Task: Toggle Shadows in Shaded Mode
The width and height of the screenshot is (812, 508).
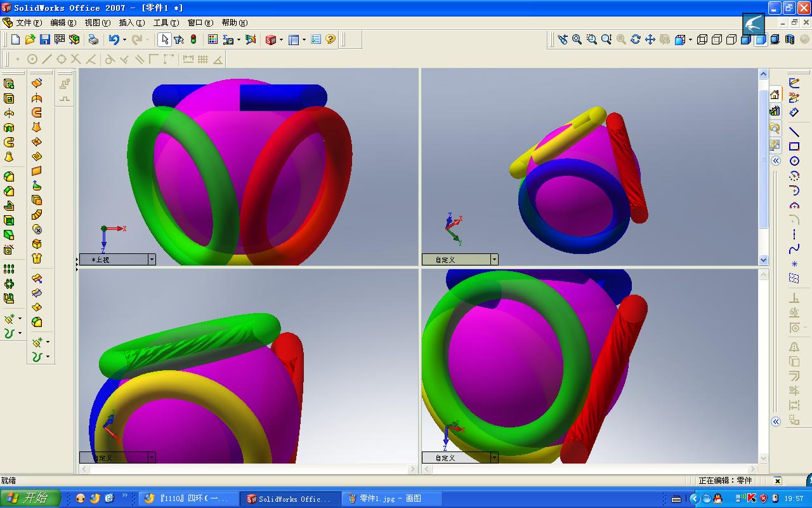Action: pyautogui.click(x=775, y=39)
